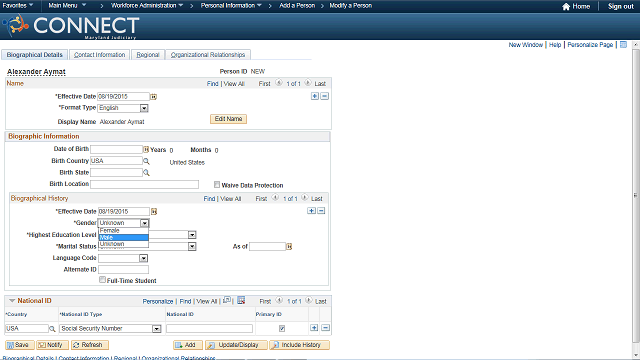Click the Notify button
Image resolution: width=640 pixels, height=360 pixels.
coord(53,345)
